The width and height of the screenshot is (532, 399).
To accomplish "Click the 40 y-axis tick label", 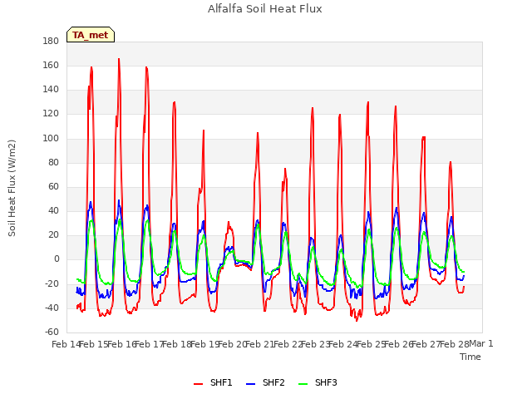I will [53, 210].
